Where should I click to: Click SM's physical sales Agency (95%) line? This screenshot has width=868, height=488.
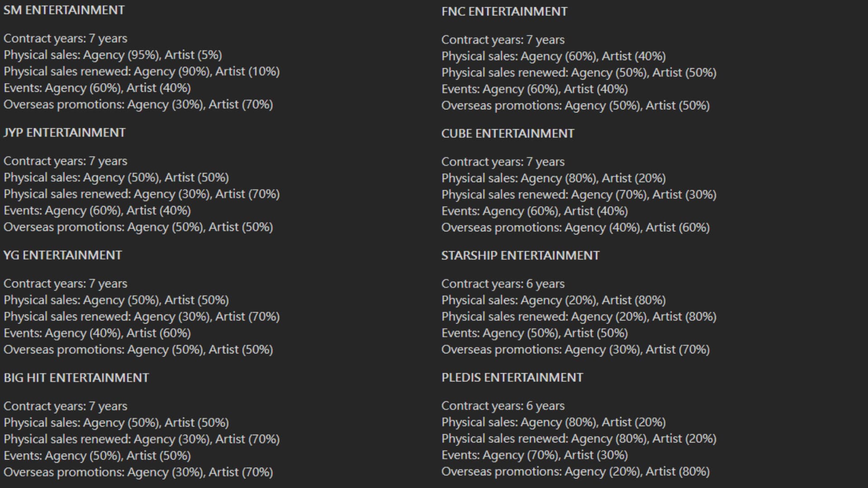tap(113, 55)
